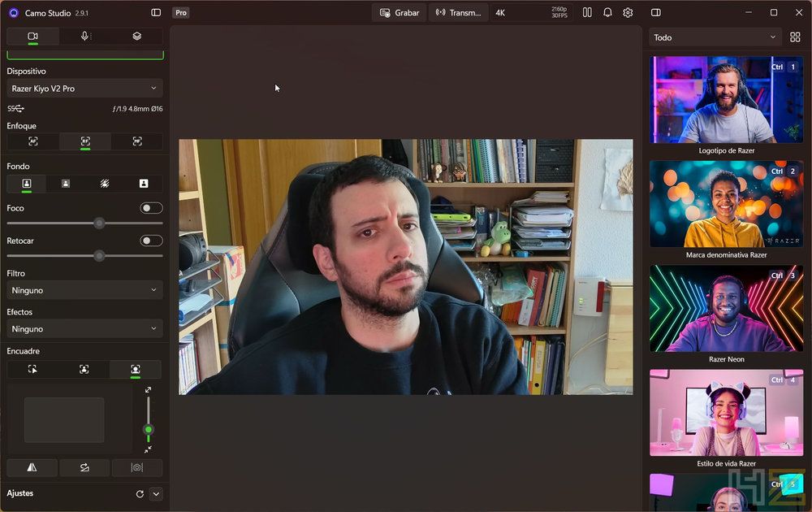Reset Ajustes with the refresh icon

click(x=140, y=494)
